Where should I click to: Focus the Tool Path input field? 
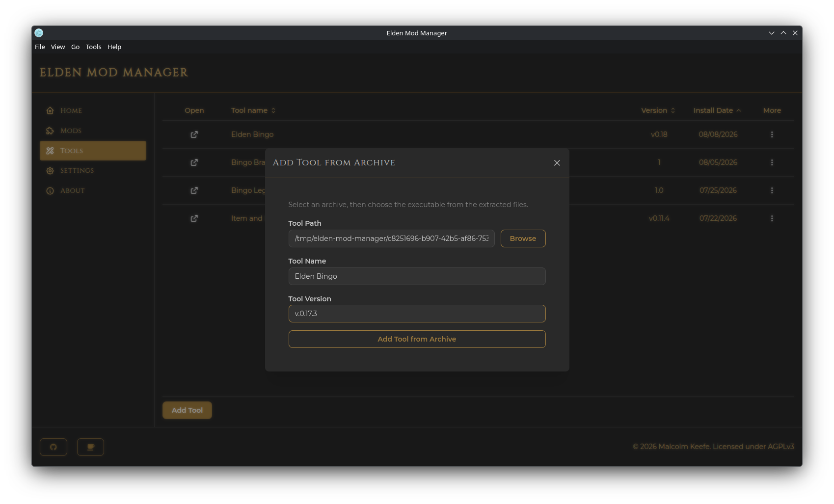coord(391,239)
